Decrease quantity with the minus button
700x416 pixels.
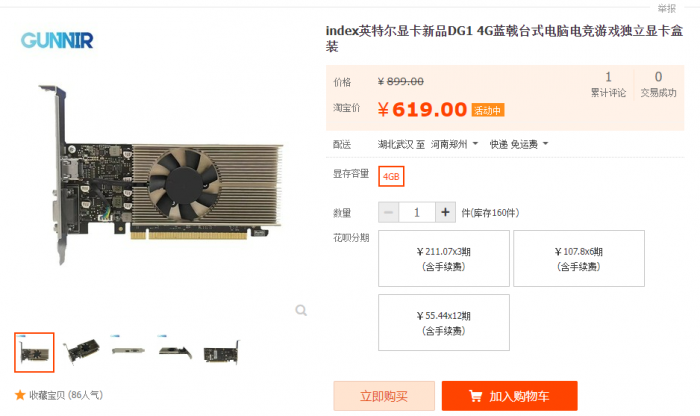pyautogui.click(x=388, y=212)
